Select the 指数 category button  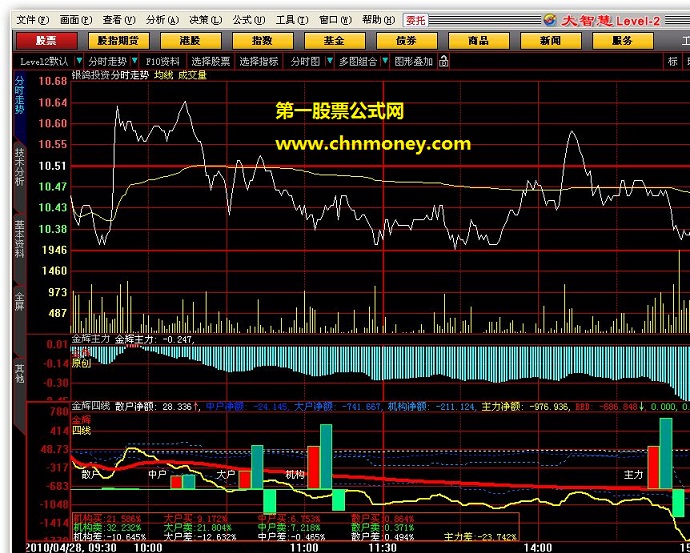click(263, 41)
